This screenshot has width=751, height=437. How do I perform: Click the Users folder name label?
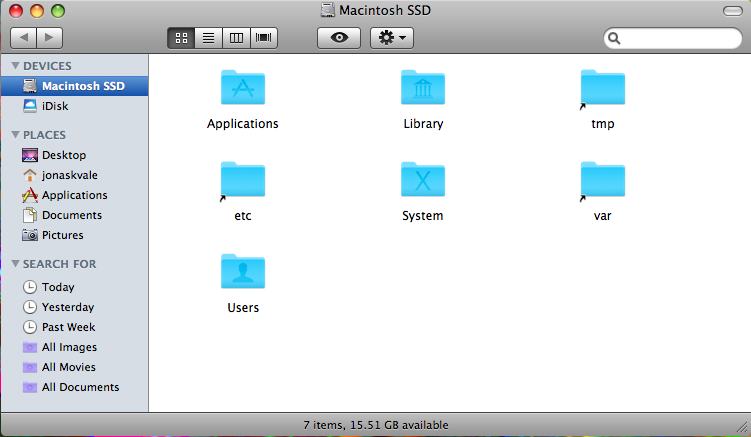point(243,308)
